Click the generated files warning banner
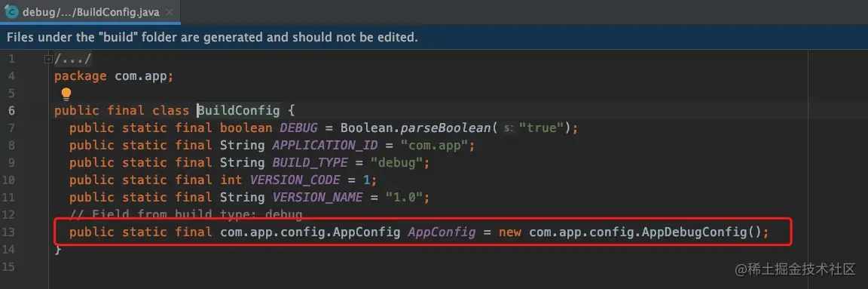Image resolution: width=868 pixels, height=289 pixels. coord(434,37)
